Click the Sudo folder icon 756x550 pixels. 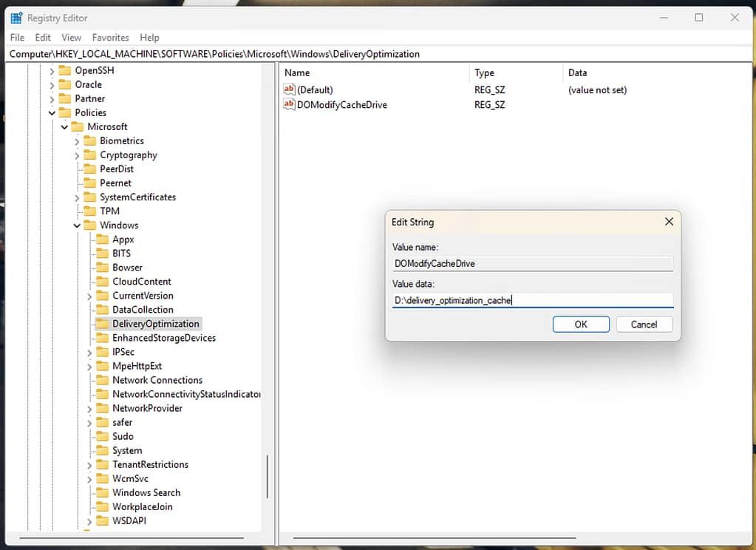[103, 436]
